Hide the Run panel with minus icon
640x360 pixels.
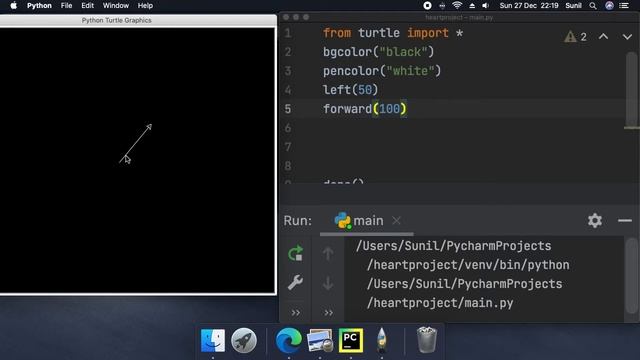tap(625, 220)
